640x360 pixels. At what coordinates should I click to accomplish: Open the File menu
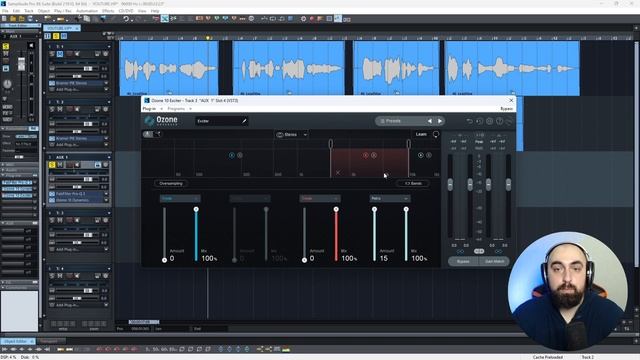pos(5,11)
